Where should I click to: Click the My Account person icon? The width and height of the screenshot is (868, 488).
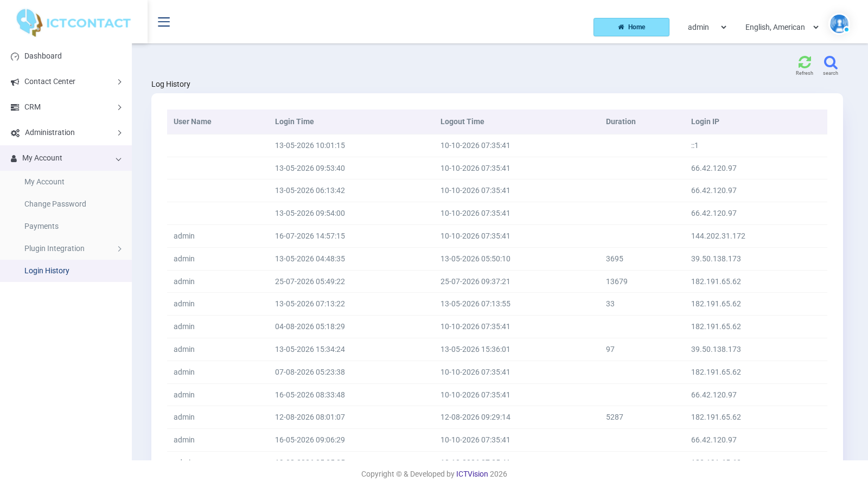pyautogui.click(x=14, y=158)
